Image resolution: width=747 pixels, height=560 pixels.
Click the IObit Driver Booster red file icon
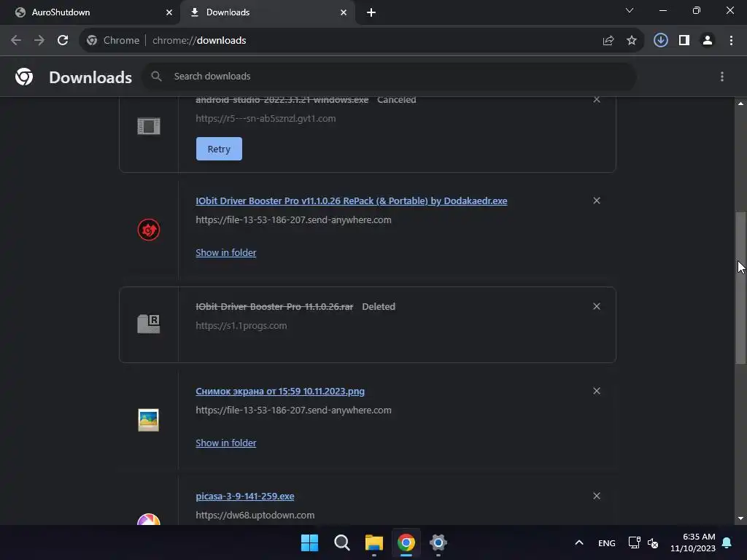click(x=149, y=230)
